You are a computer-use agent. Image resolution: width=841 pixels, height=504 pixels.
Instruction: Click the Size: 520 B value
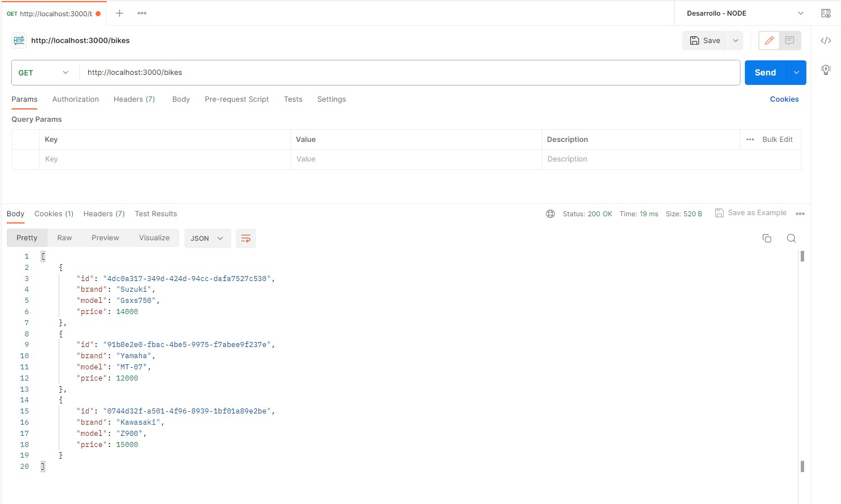pyautogui.click(x=684, y=213)
